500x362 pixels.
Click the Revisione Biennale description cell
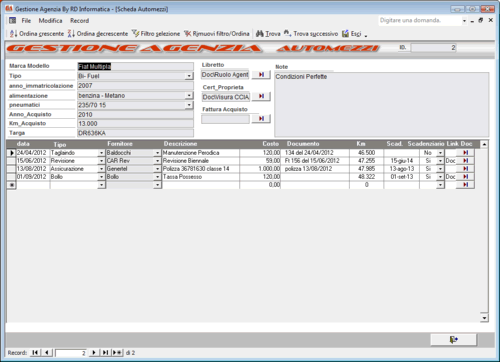click(201, 161)
